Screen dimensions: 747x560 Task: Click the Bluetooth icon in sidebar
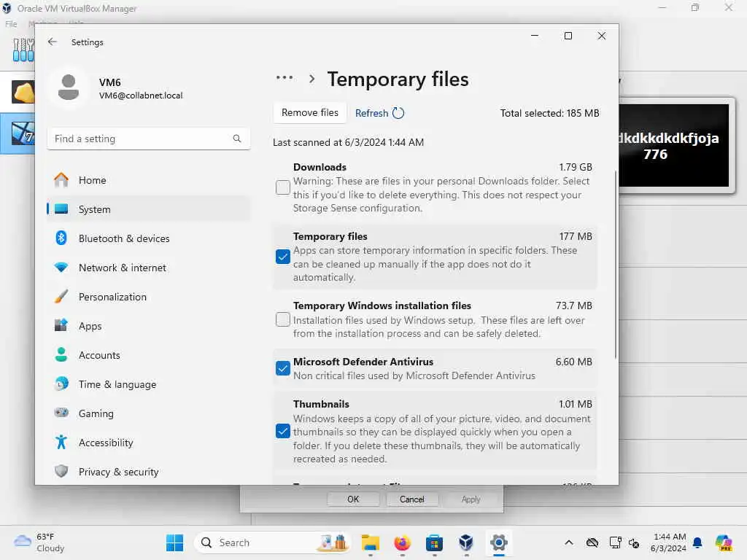(x=61, y=238)
